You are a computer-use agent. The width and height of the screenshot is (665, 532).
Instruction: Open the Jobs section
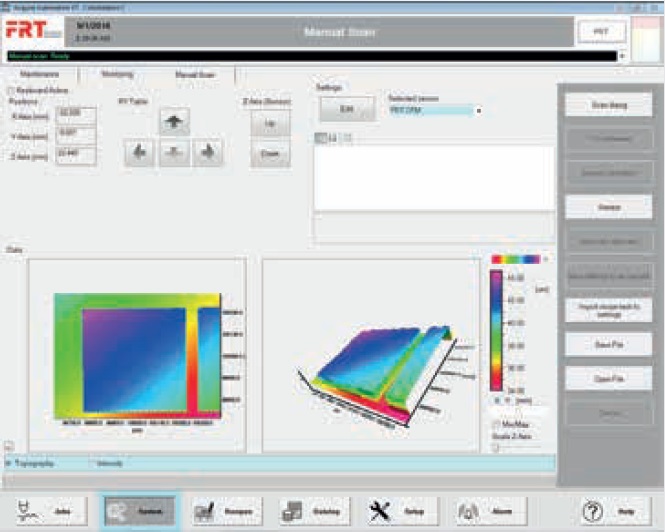(x=47, y=510)
